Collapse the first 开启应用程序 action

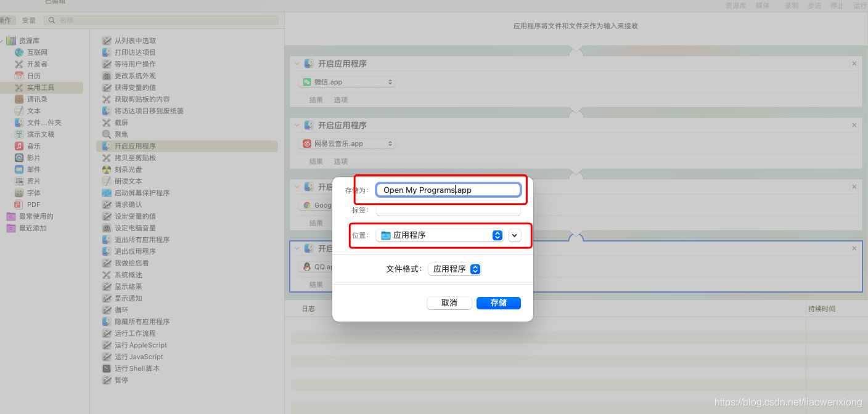click(297, 63)
